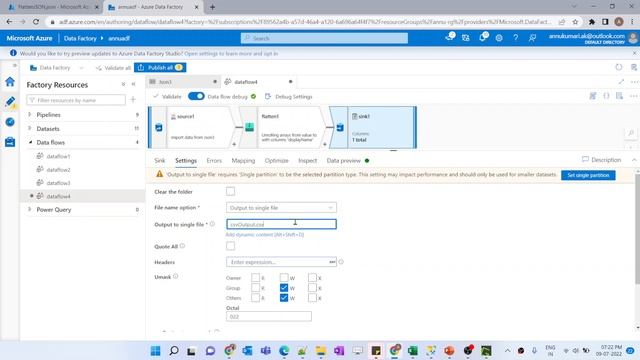Click the refresh icon at top right
The image size is (640, 360).
(619, 67)
